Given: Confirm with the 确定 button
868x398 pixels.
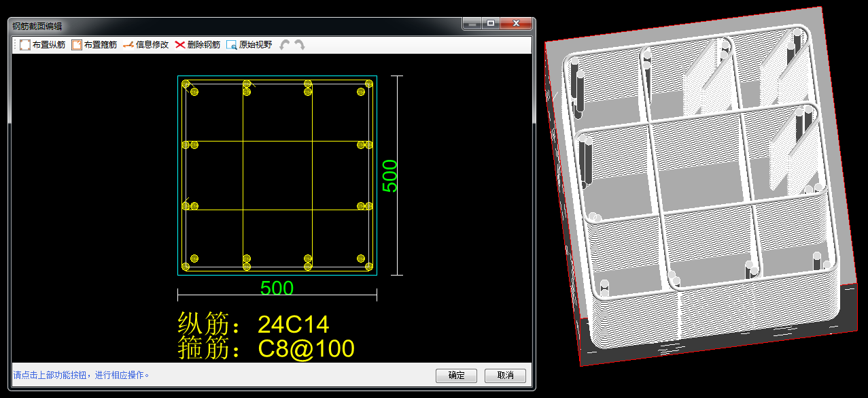Looking at the screenshot, I should pos(456,376).
